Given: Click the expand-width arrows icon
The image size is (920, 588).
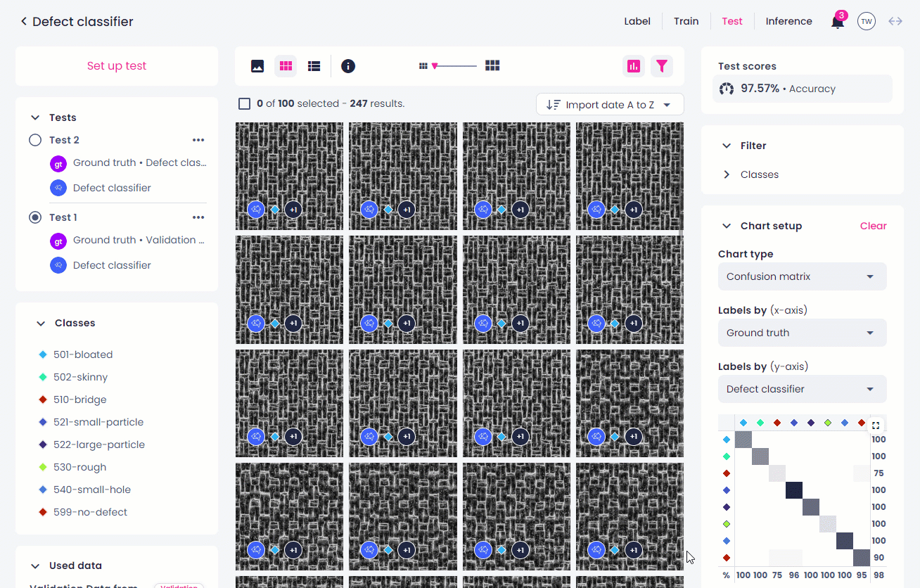Looking at the screenshot, I should click(x=895, y=22).
